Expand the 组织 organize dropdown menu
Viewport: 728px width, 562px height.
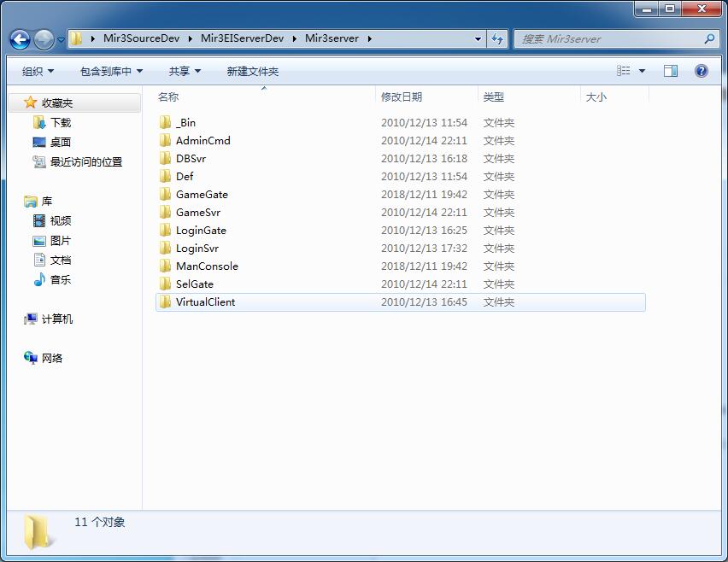(x=38, y=71)
